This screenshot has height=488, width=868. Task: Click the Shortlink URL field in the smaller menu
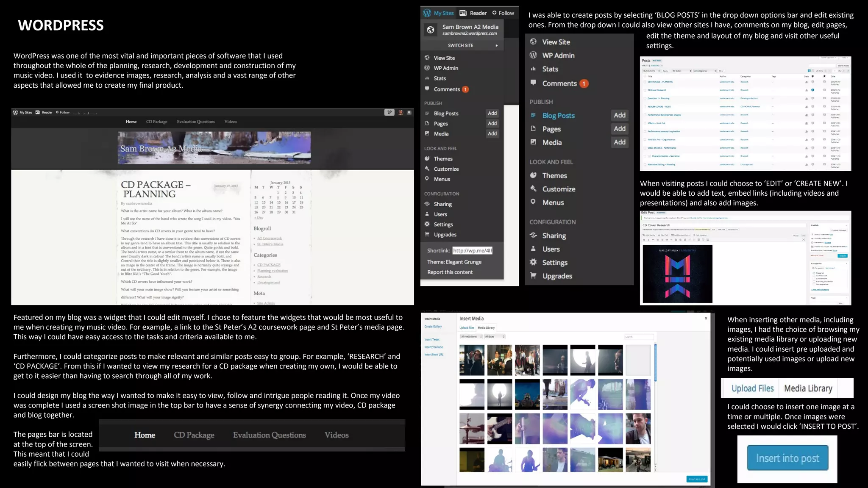tap(472, 250)
